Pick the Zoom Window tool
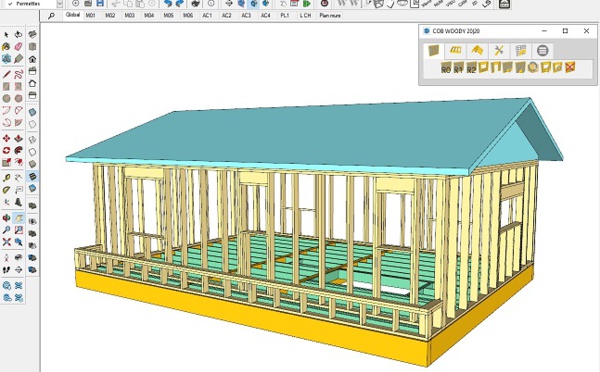This screenshot has width=600, height=372. (18, 230)
